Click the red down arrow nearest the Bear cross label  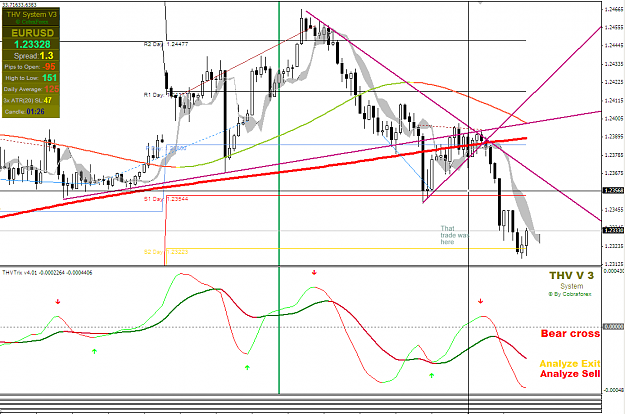click(x=480, y=301)
